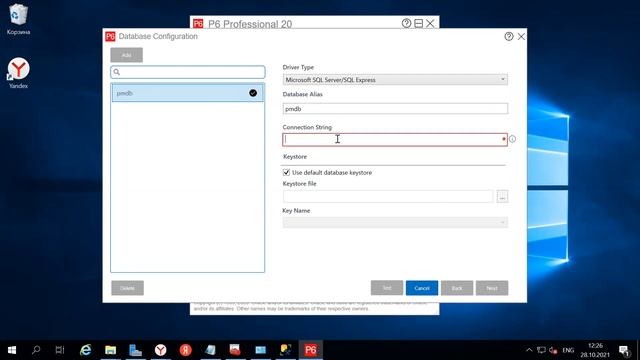Click the Next button

492,288
